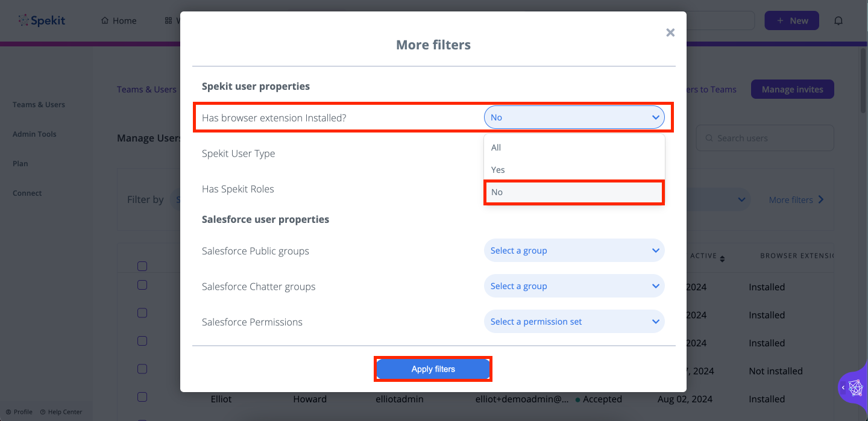Expand Has browser extension Installed dropdown
This screenshot has width=868, height=421.
click(574, 117)
